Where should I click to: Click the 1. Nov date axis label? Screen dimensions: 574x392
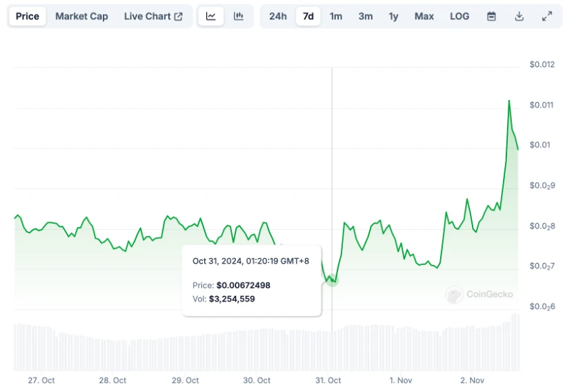[x=401, y=380]
